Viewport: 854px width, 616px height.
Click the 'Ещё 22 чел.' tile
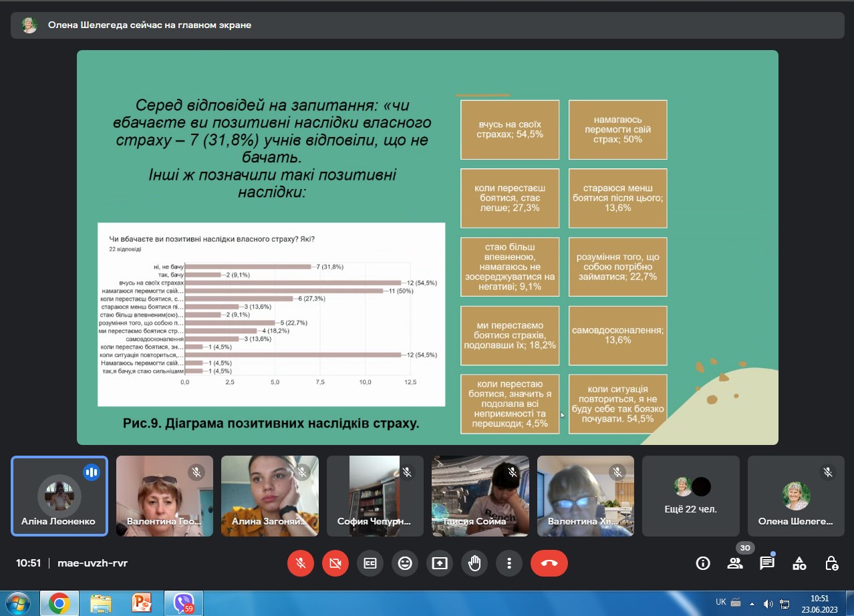coord(691,496)
